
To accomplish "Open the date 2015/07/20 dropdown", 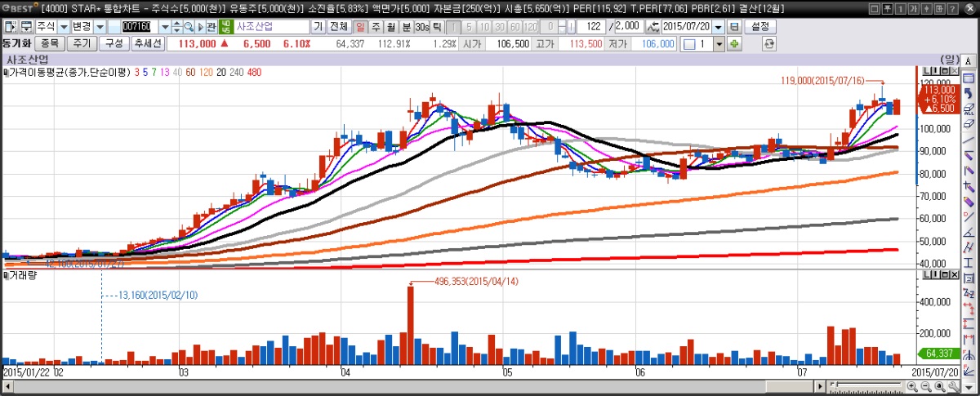I will pyautogui.click(x=719, y=26).
